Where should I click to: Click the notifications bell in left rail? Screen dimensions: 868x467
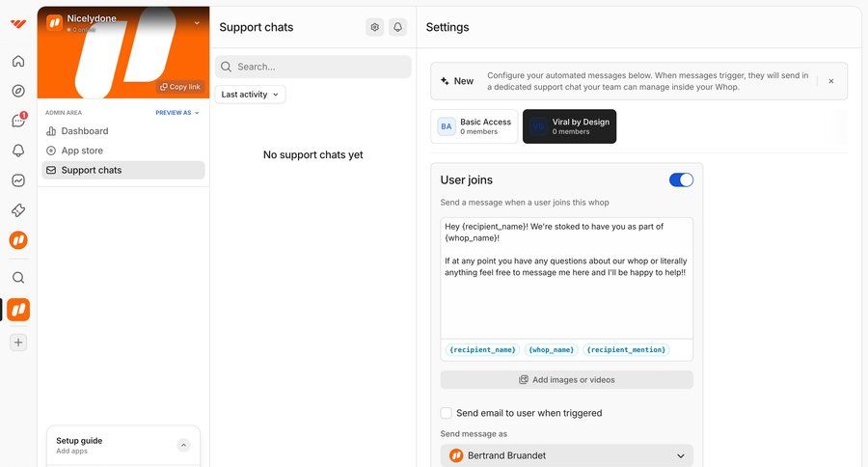tap(18, 151)
